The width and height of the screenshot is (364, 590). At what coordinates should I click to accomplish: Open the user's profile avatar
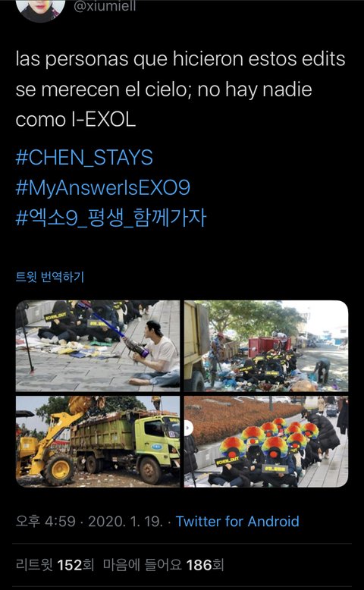(40, 9)
